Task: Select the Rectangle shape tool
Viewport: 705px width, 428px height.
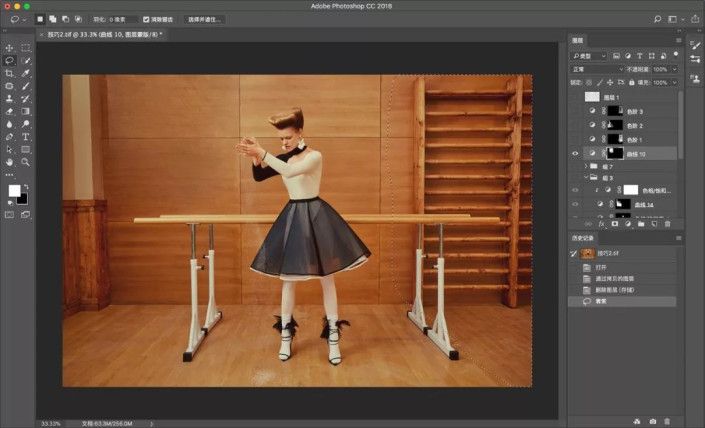Action: pyautogui.click(x=26, y=149)
